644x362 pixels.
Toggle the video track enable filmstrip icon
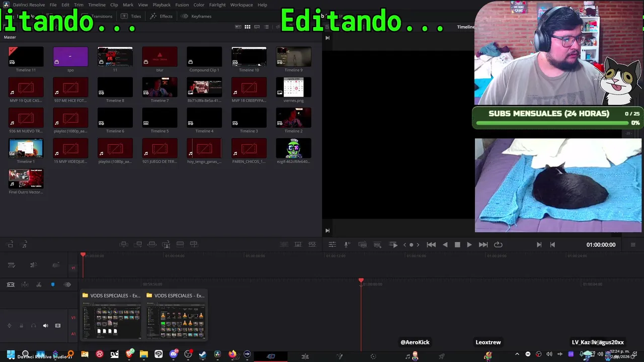tap(58, 326)
